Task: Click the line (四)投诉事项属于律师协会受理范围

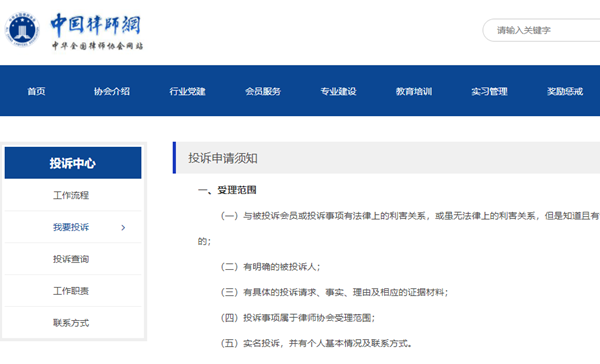Action: click(298, 318)
